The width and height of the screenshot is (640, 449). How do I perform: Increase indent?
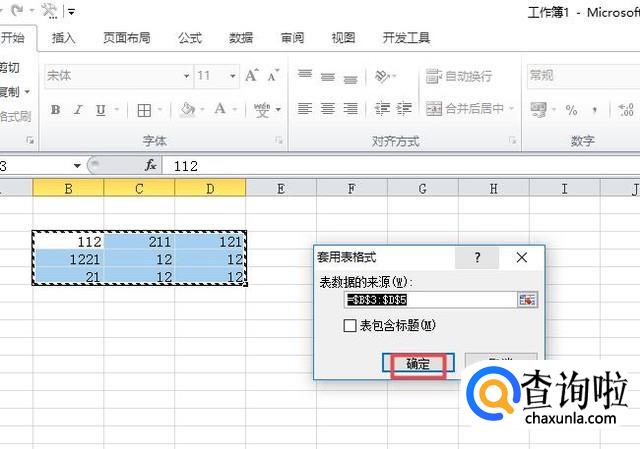point(404,109)
